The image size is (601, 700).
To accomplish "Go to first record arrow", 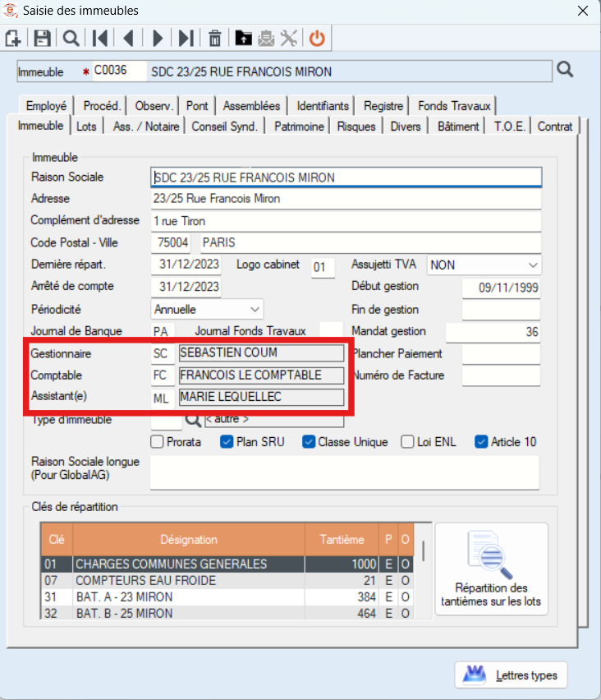I will coord(100,39).
